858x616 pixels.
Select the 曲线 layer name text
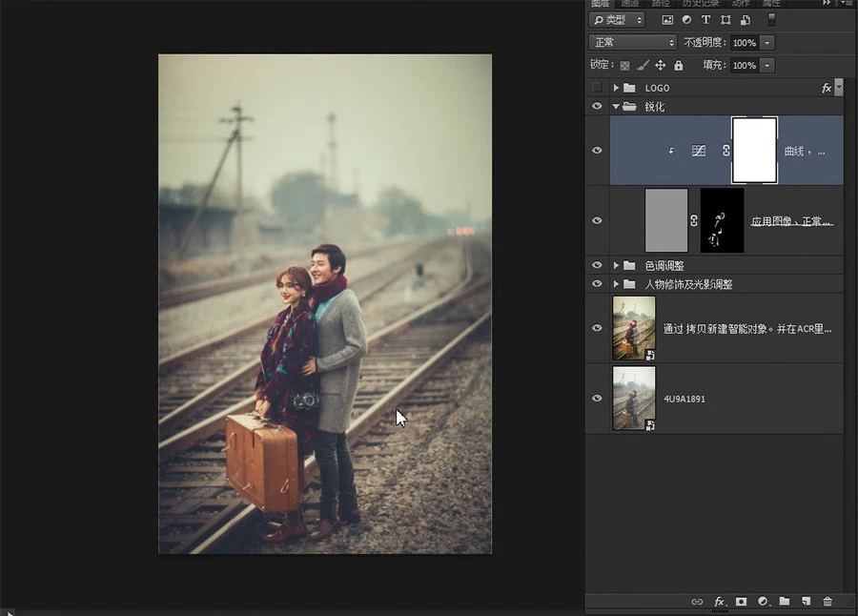click(x=805, y=151)
